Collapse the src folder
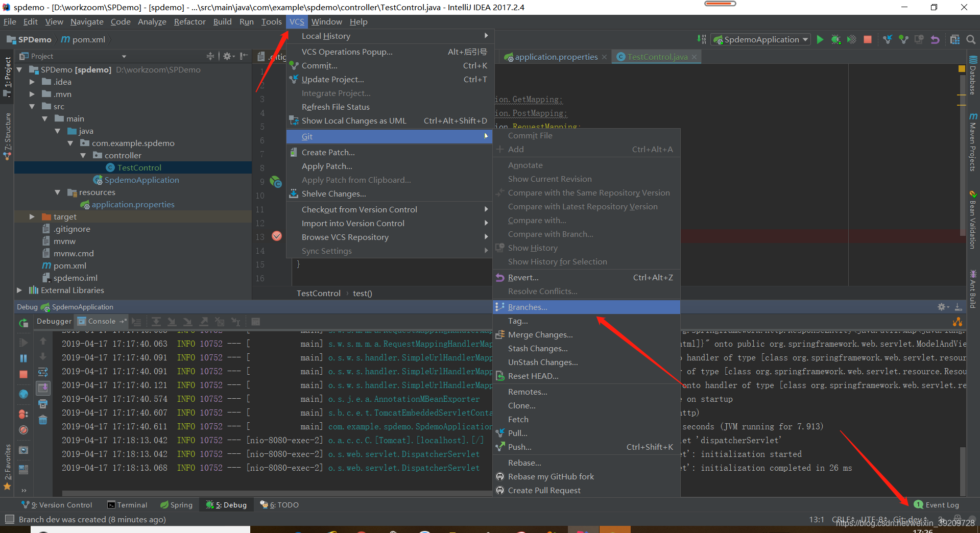The height and width of the screenshot is (533, 980). (x=32, y=106)
